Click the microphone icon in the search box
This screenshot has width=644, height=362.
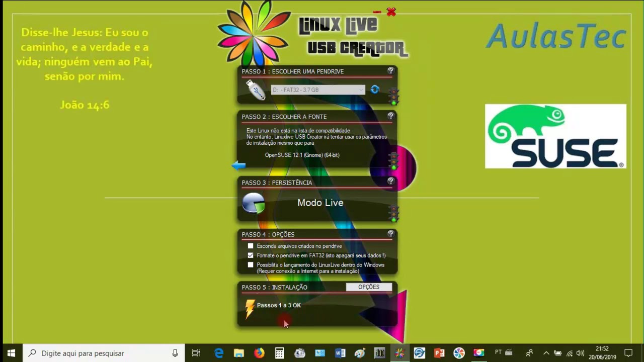pos(175,353)
